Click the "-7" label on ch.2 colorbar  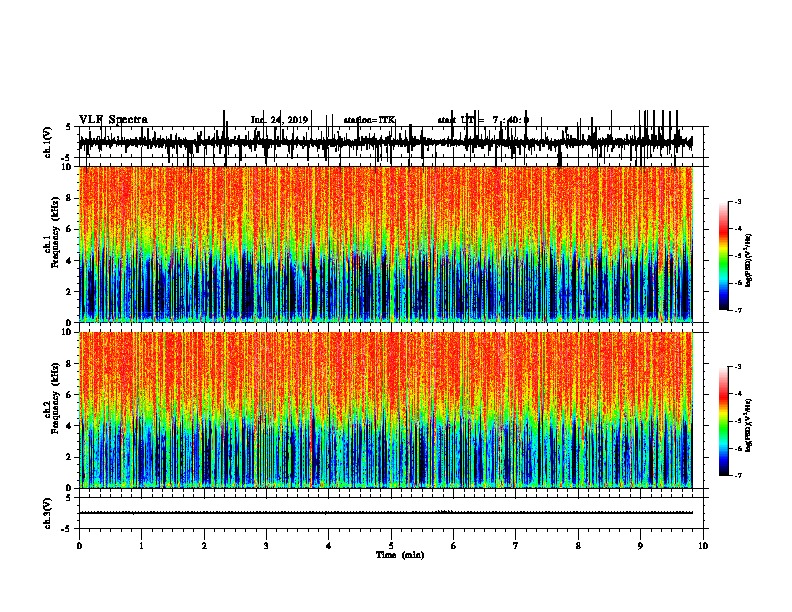[x=737, y=476]
